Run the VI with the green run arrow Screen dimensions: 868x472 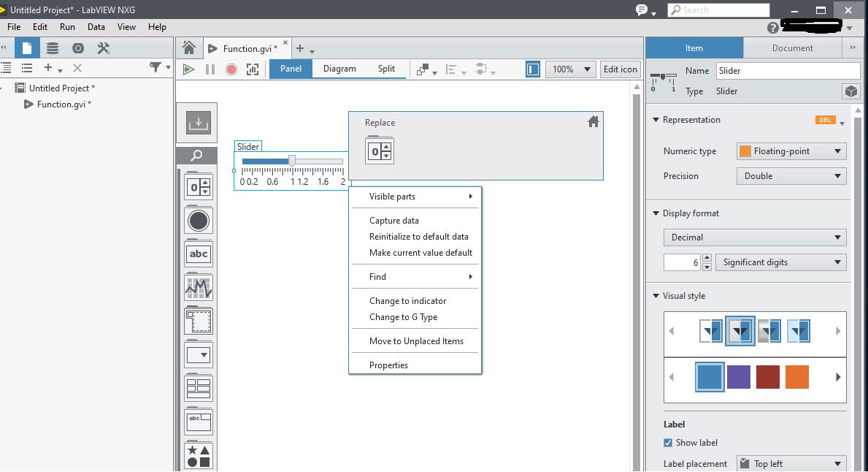click(x=188, y=69)
